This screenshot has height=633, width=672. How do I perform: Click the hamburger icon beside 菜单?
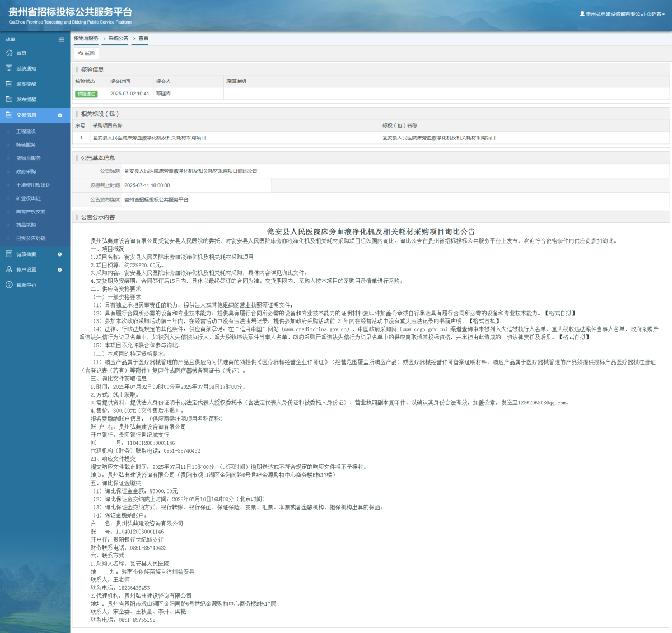62,39
